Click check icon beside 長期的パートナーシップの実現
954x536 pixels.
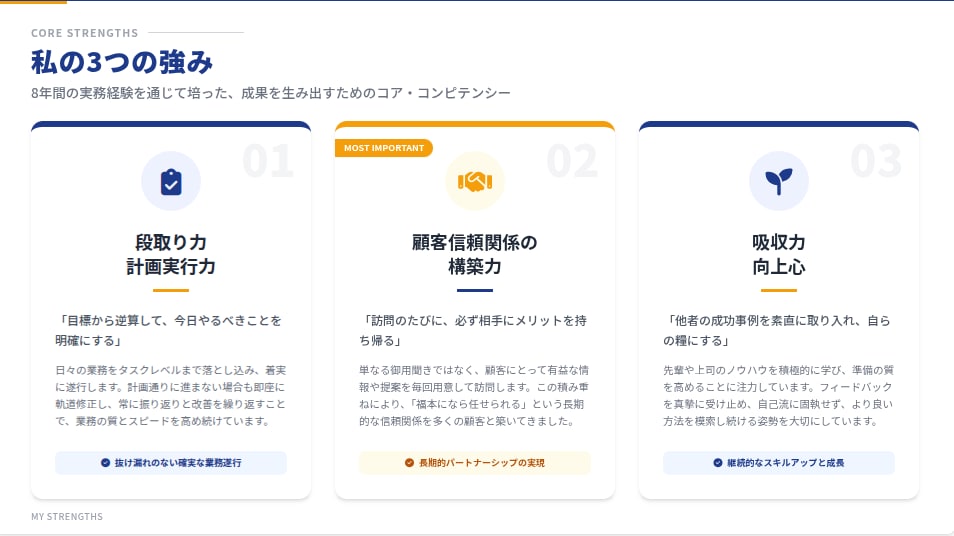pos(409,463)
